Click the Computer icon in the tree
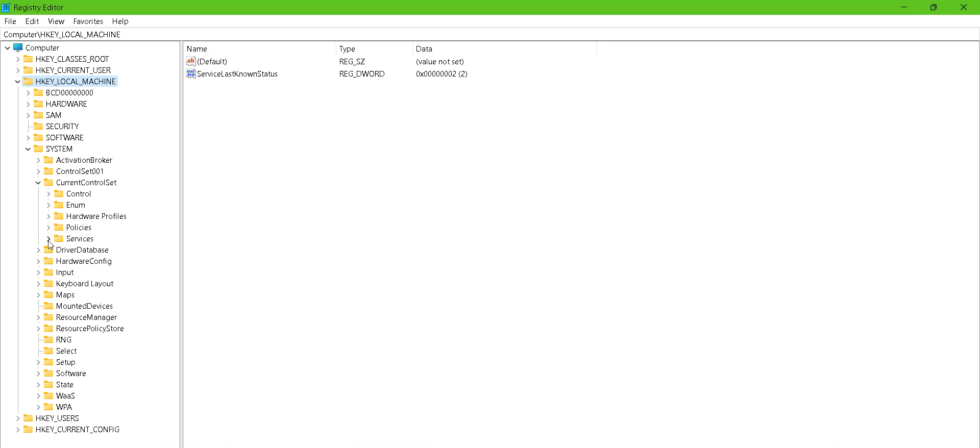The height and width of the screenshot is (448, 980). (18, 47)
